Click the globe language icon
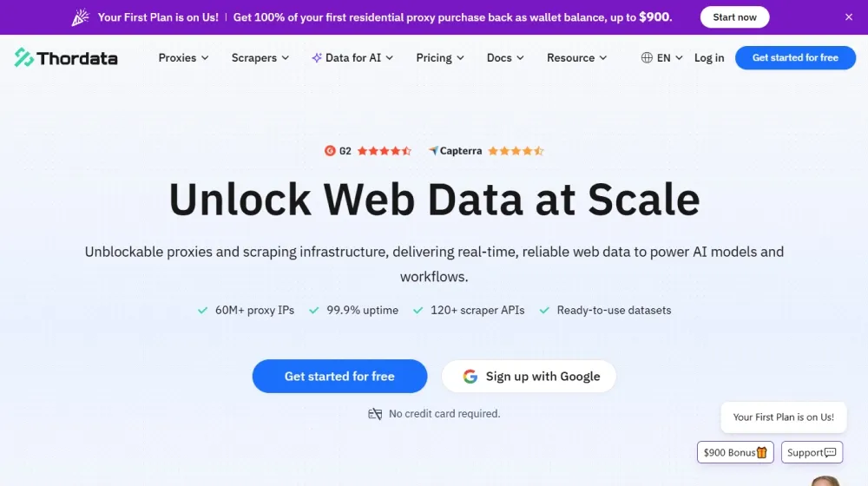 pos(647,58)
